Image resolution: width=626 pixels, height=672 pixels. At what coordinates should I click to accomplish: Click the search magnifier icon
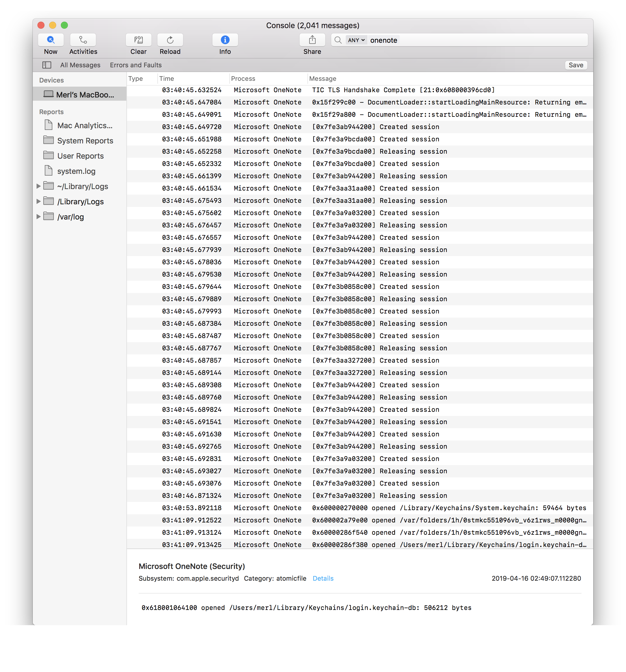338,40
